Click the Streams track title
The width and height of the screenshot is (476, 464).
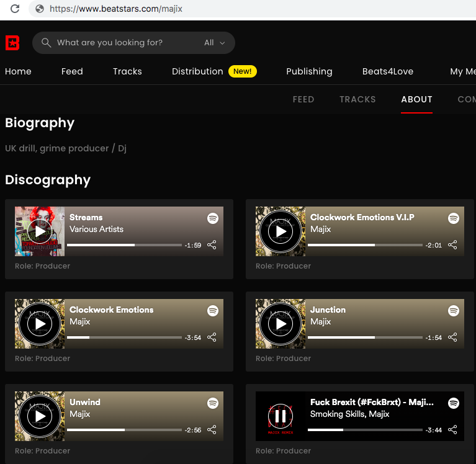(86, 217)
